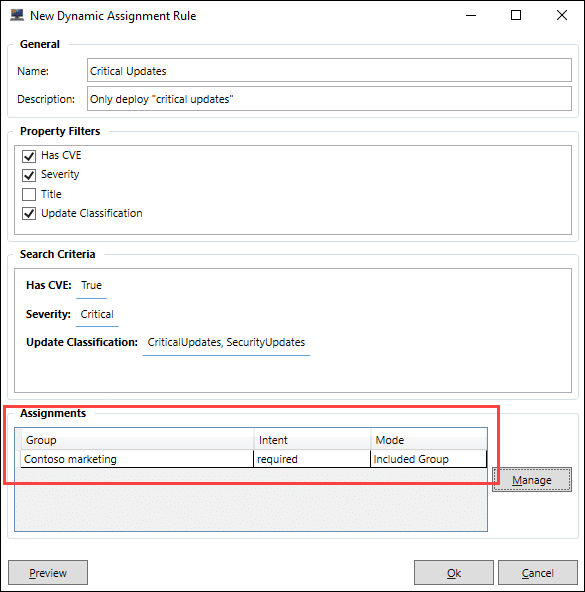Uncheck the Severity property filter
Viewport: 585px width, 592px height.
point(29,175)
